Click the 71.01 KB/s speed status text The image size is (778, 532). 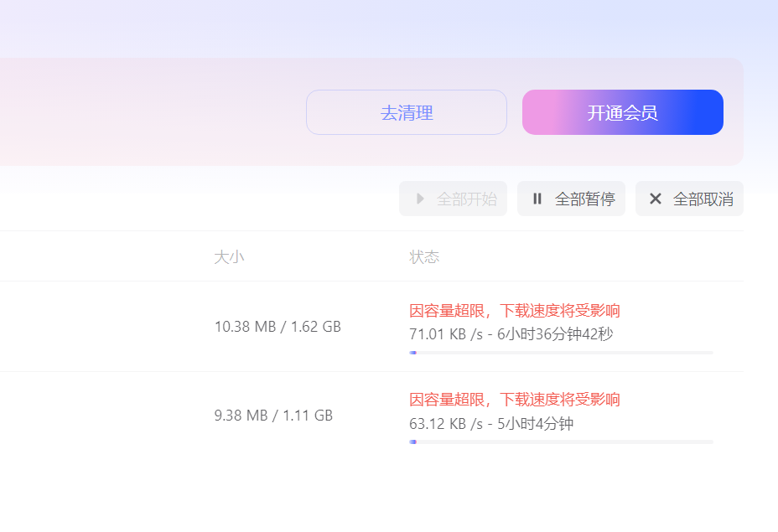(511, 334)
